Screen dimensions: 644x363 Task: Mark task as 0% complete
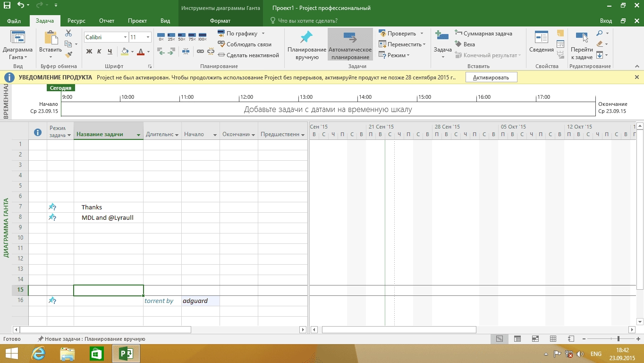tap(161, 37)
